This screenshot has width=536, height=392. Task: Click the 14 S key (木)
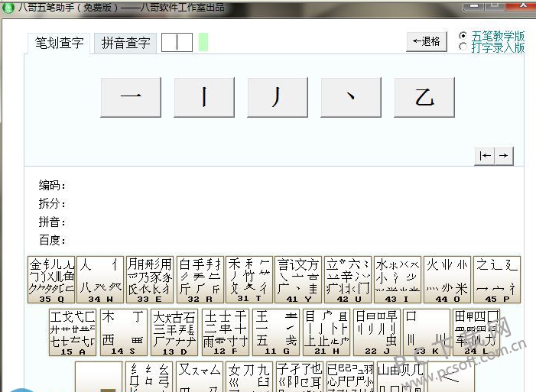(124, 332)
